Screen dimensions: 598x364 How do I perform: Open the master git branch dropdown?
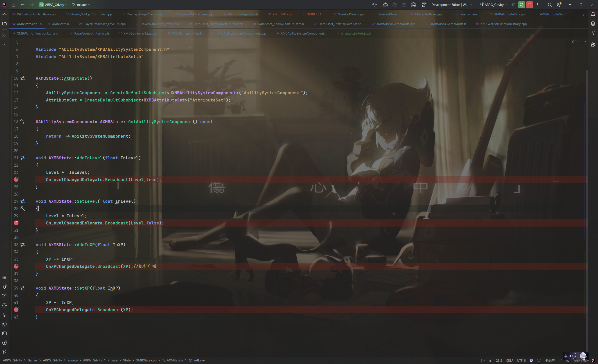pyautogui.click(x=81, y=5)
